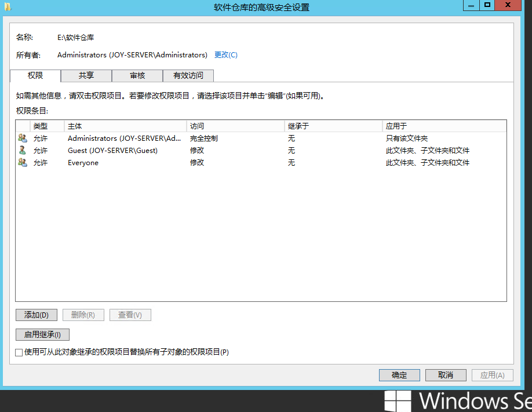Confirm changes with the 确定 button
Screen dimensions: 532x412
coord(399,375)
